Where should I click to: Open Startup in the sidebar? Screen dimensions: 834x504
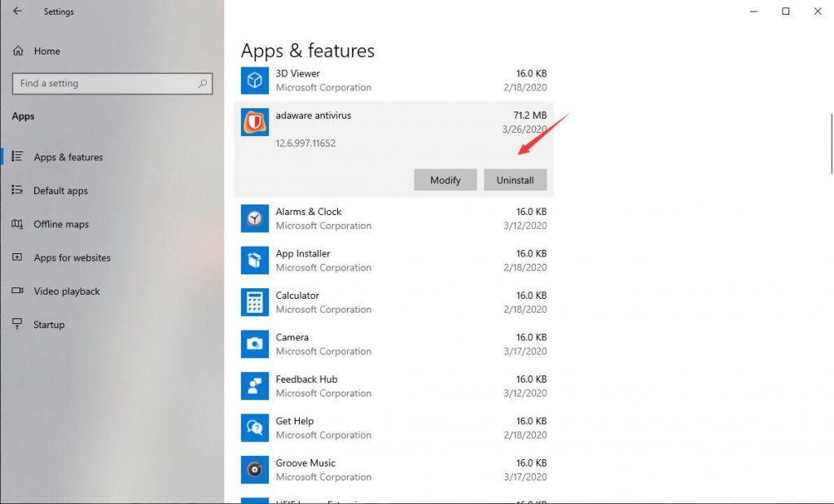49,324
